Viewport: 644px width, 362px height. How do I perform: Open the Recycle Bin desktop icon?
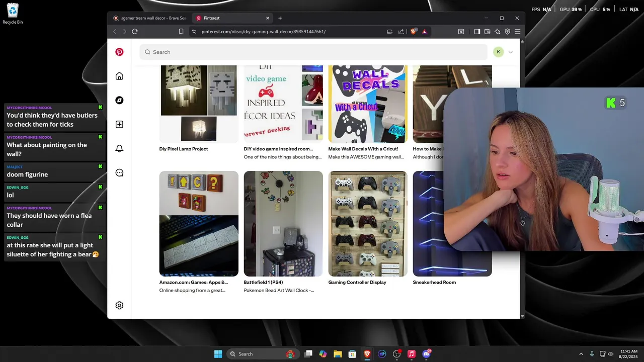(x=13, y=14)
